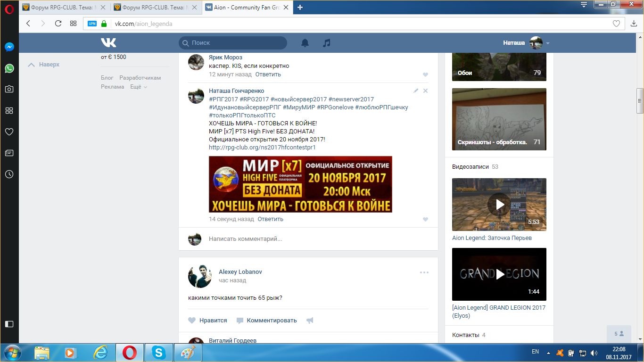644x362 pixels.
Task: Open Paint from the taskbar
Action: pyautogui.click(x=188, y=353)
